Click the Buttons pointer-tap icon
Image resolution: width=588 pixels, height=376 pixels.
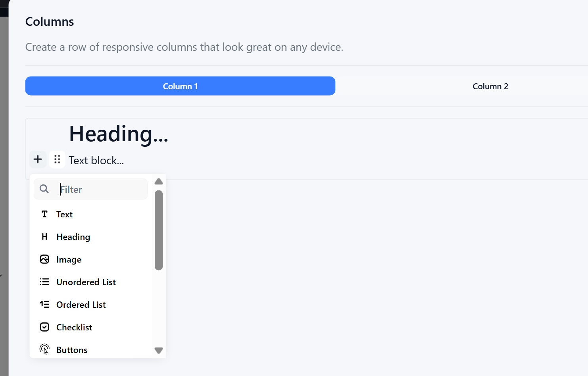pos(44,349)
